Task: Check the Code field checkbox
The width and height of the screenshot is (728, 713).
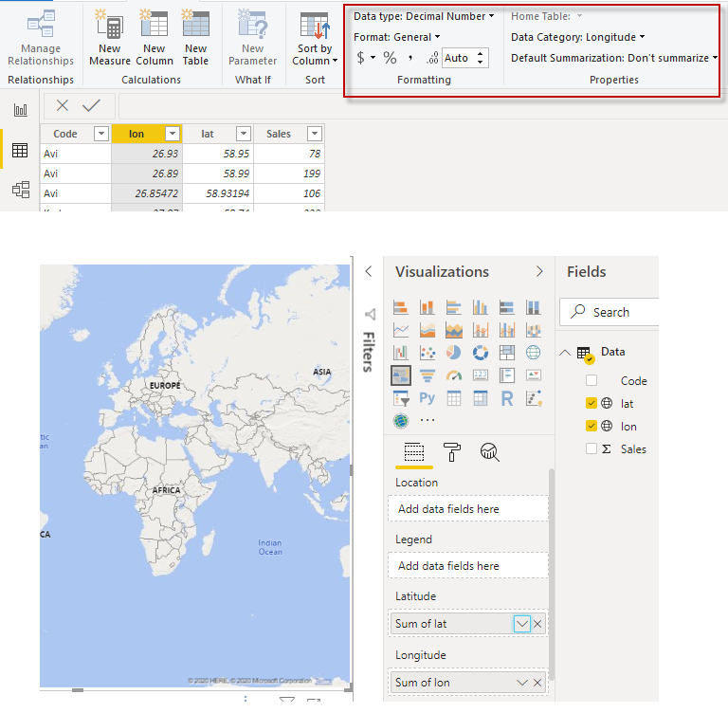Action: coord(591,380)
